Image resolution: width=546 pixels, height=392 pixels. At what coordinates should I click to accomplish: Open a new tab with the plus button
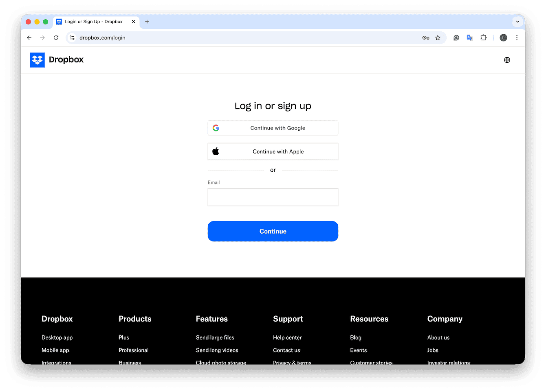pos(147,22)
